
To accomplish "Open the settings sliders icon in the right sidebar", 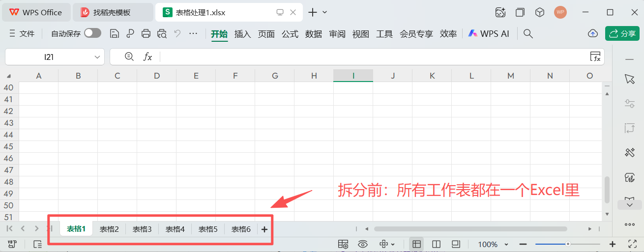I will [x=629, y=103].
